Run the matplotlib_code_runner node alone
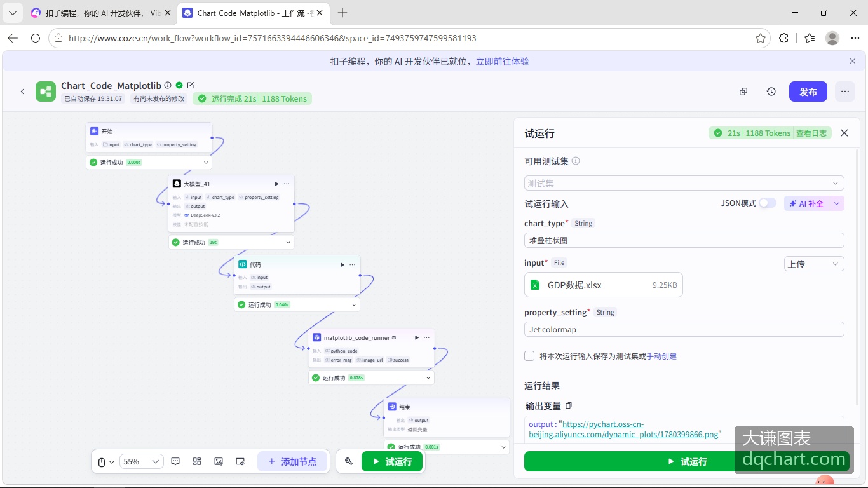 417,337
